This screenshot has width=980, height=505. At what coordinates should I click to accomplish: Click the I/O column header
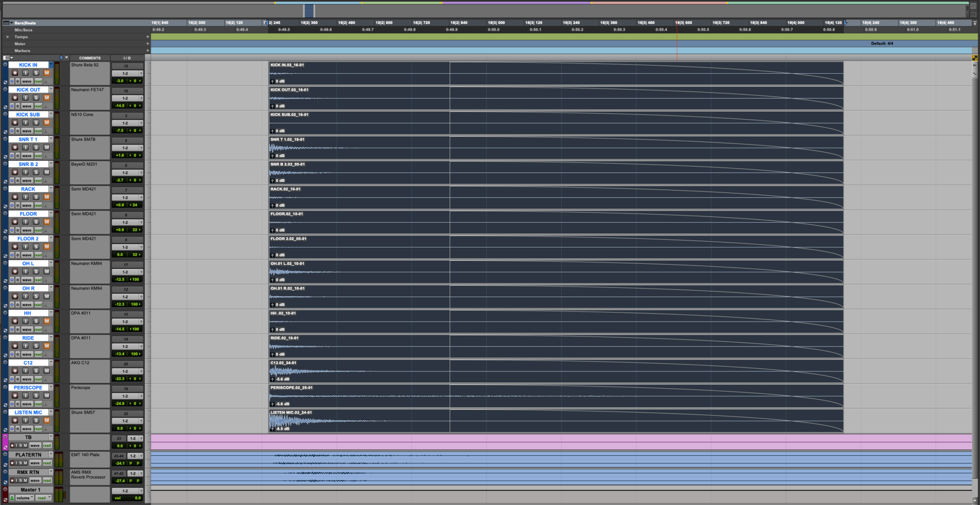(x=127, y=58)
